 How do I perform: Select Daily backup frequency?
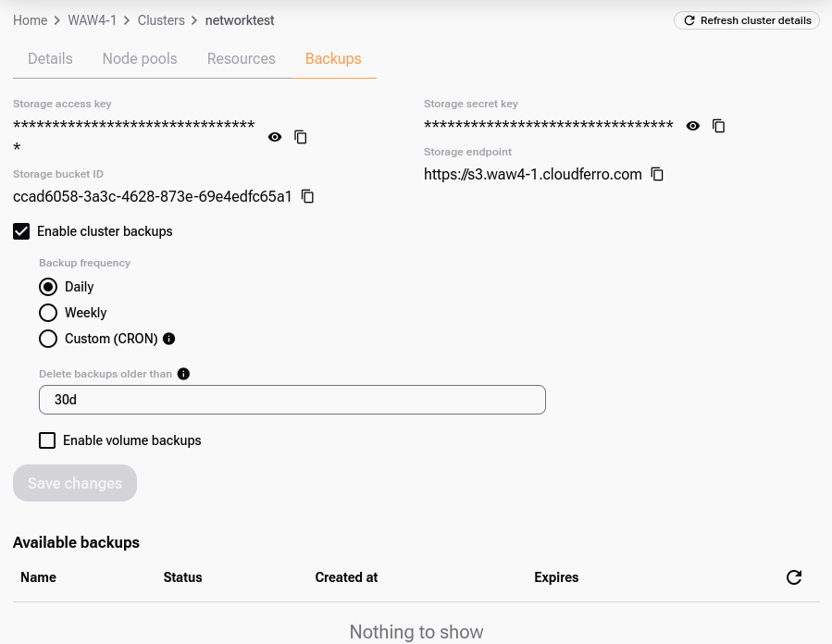click(48, 287)
